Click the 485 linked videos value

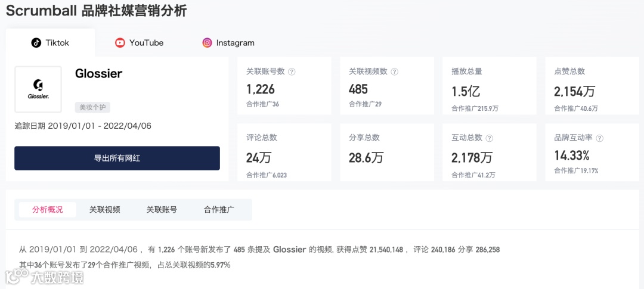[358, 89]
